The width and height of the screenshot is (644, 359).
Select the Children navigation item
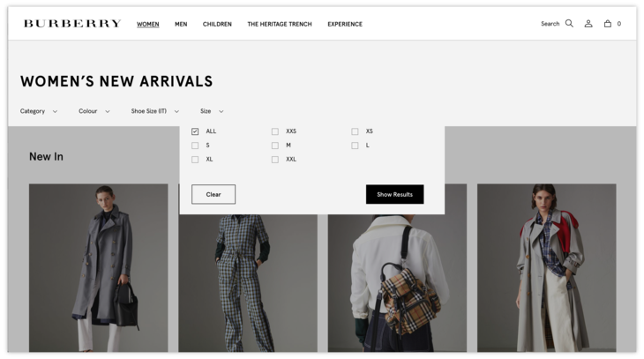coord(217,24)
